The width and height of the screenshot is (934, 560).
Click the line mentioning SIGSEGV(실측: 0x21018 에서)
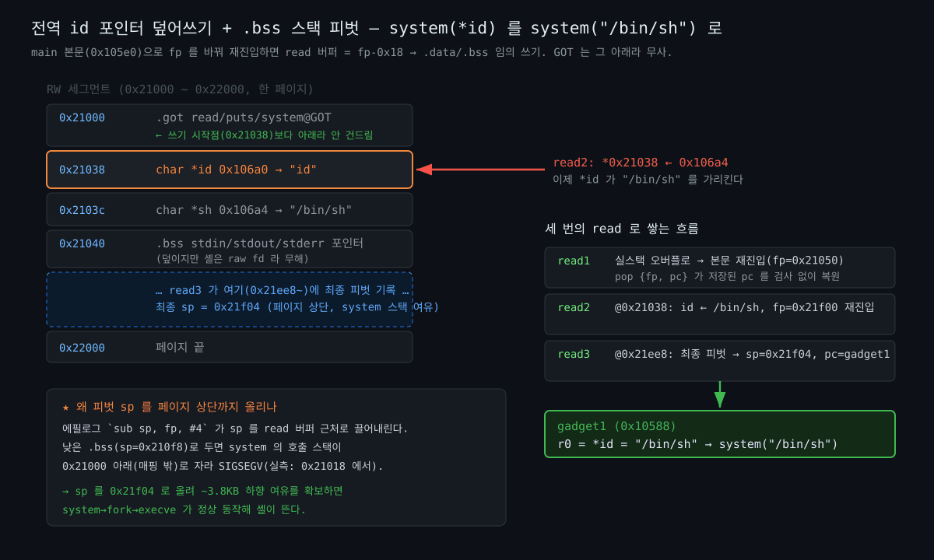tap(223, 466)
